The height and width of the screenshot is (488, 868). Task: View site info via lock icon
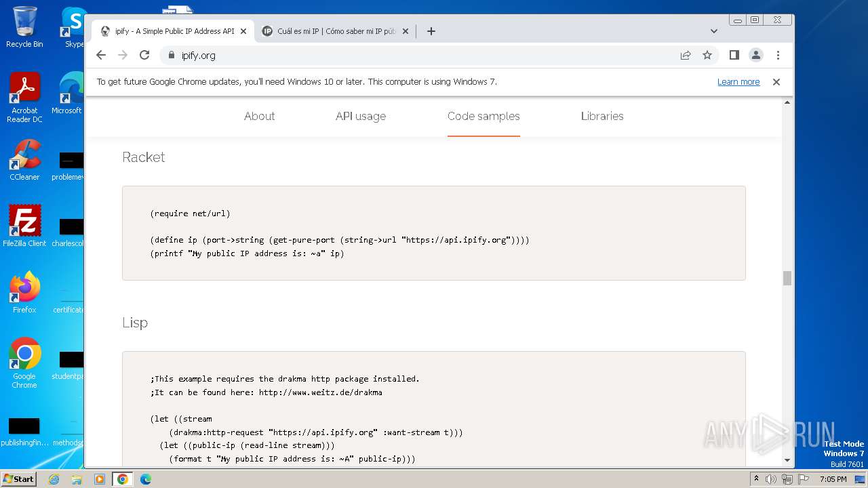coord(171,55)
